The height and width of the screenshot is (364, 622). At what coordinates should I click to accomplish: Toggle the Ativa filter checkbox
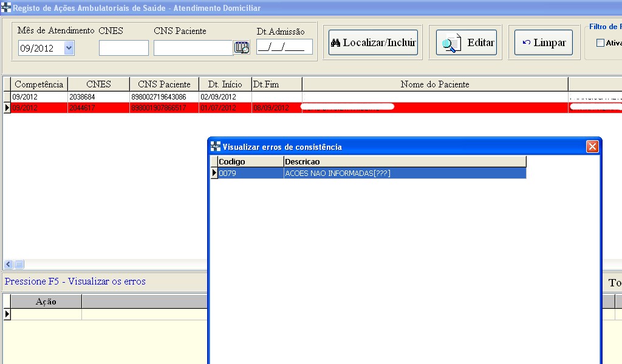point(601,43)
